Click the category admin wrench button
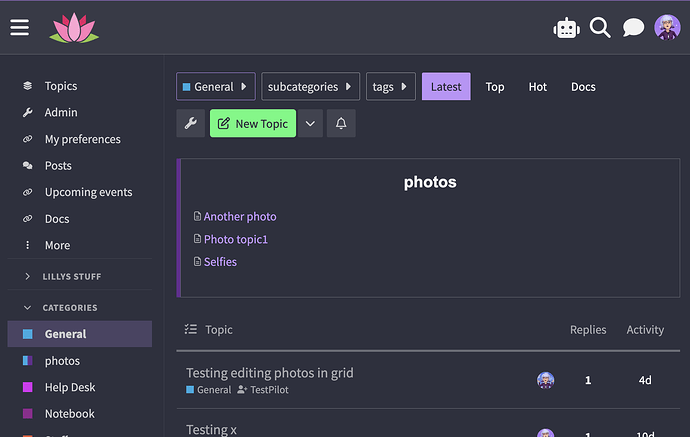Image resolution: width=690 pixels, height=437 pixels. 191,123
